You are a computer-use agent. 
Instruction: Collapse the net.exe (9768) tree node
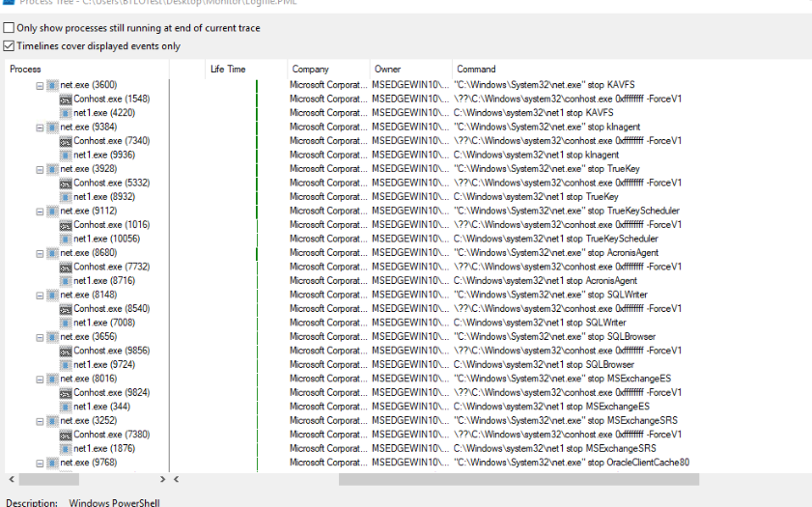pyautogui.click(x=40, y=463)
